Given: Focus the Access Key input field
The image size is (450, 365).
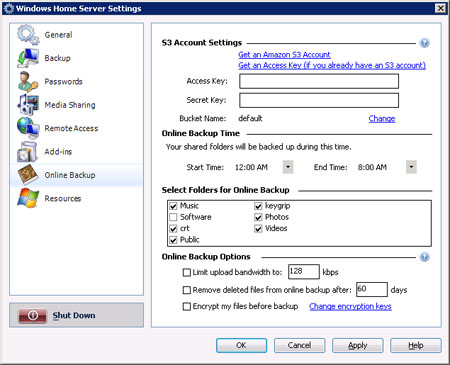Looking at the screenshot, I should coord(319,81).
